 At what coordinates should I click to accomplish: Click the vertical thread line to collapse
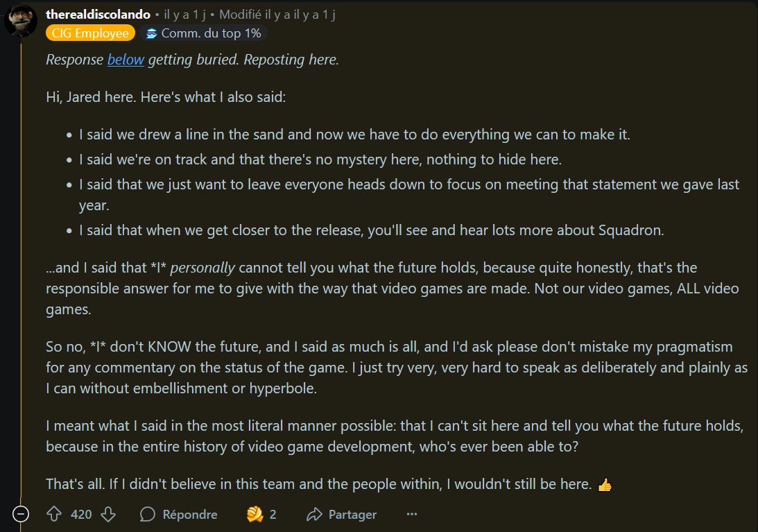click(21, 271)
